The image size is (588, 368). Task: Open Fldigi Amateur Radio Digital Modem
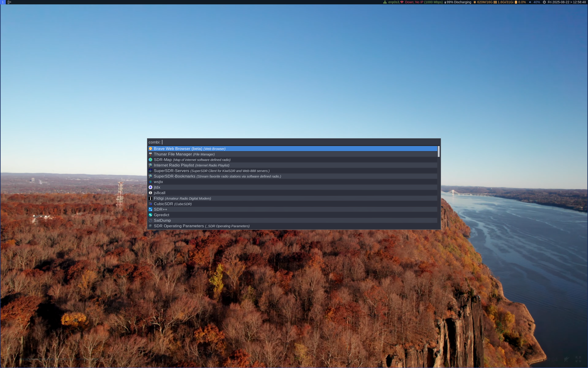[293, 198]
